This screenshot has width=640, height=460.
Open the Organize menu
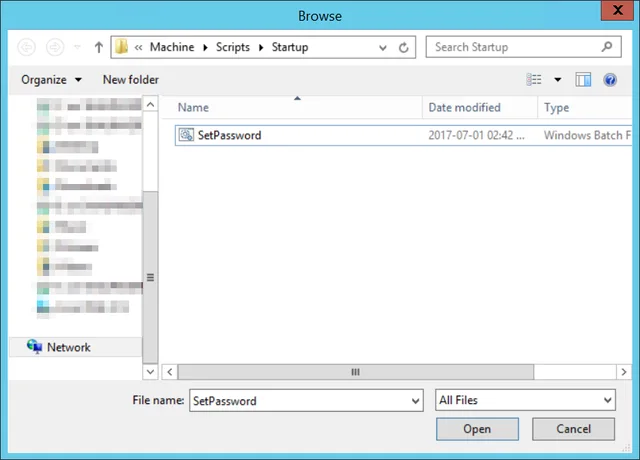[51, 80]
